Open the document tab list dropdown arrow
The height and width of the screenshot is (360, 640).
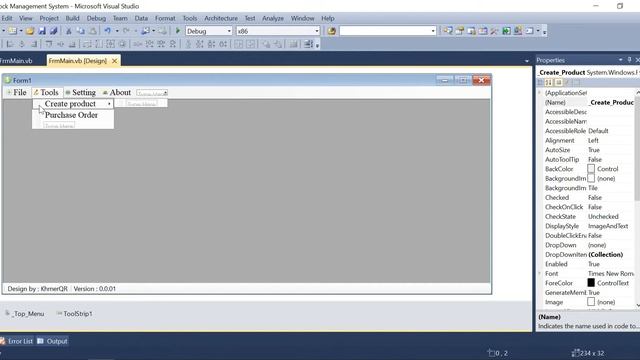(527, 61)
